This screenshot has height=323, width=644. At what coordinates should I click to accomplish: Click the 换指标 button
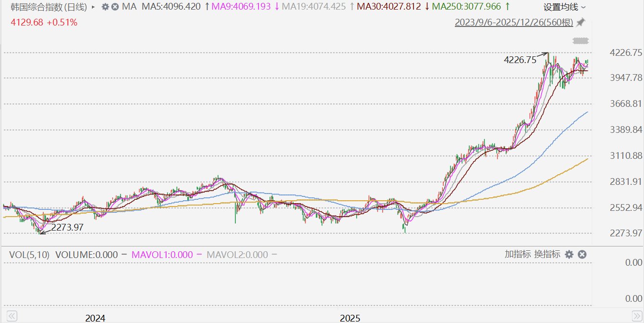pos(547,254)
